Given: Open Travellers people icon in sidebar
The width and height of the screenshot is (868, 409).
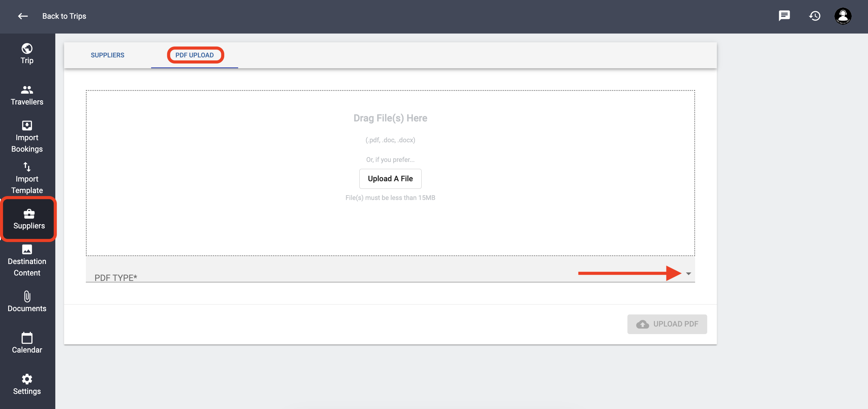Looking at the screenshot, I should [x=27, y=90].
